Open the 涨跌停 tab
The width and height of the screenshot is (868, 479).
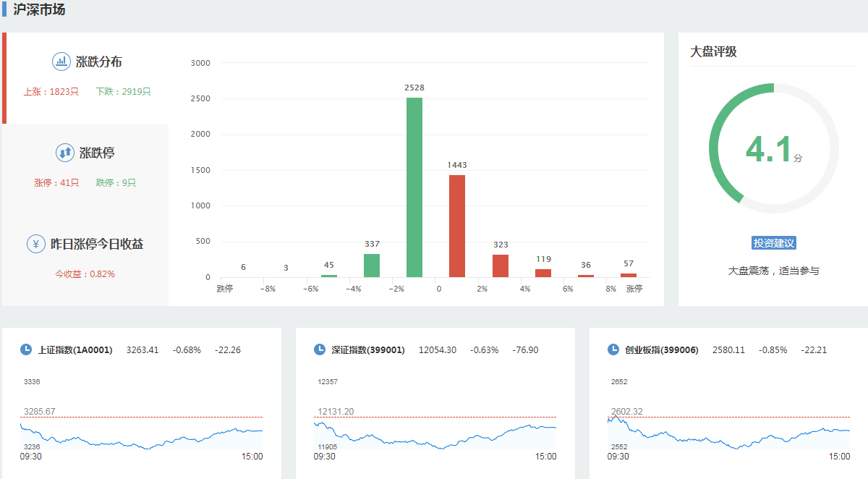[97, 153]
